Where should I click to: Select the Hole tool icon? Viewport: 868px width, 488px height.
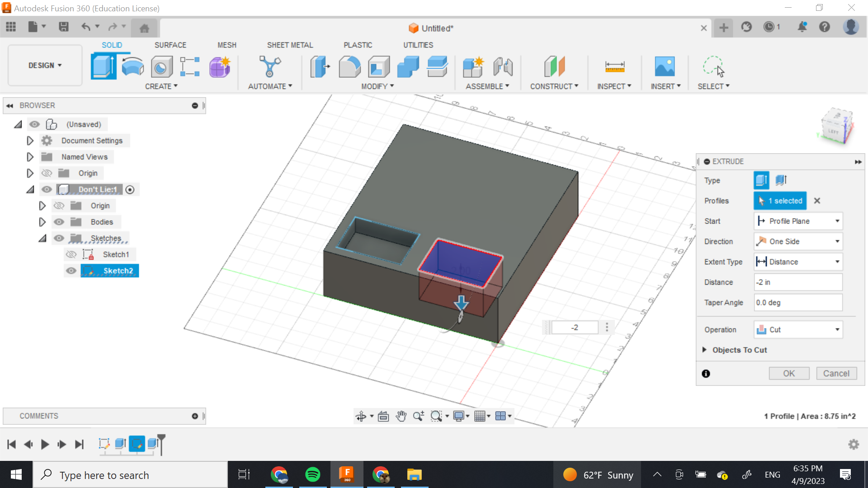point(161,66)
